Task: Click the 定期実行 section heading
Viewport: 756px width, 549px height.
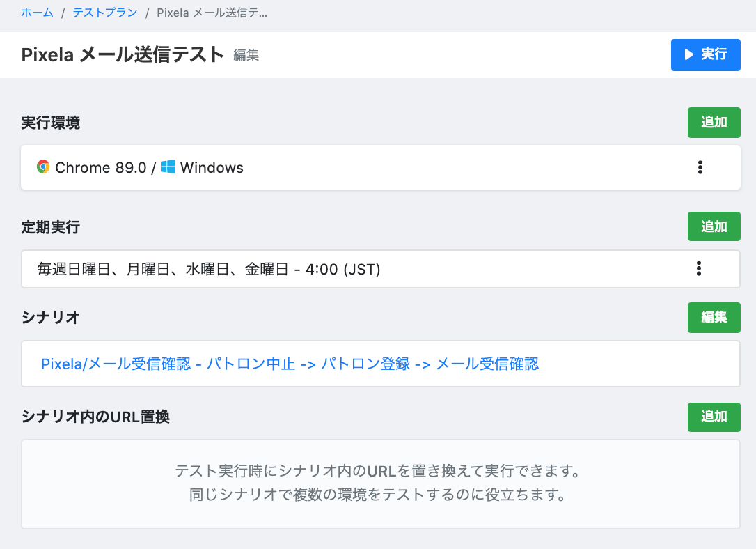Action: click(x=50, y=226)
